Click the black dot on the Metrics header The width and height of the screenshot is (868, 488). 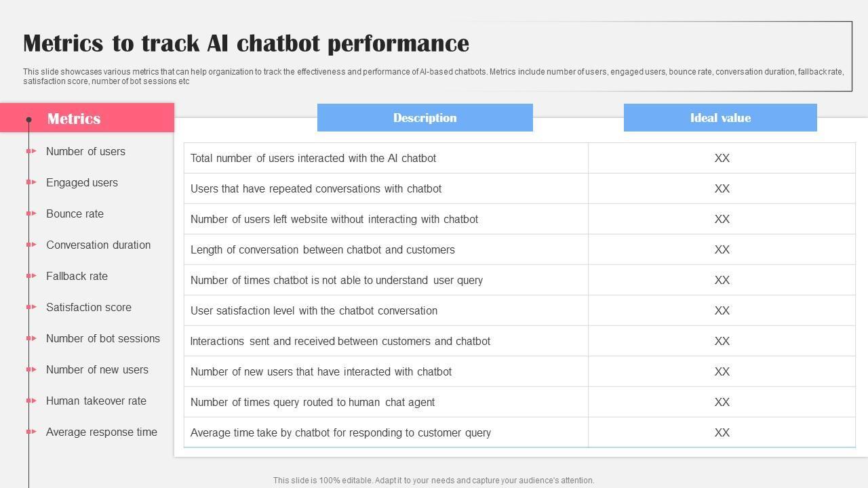[28, 119]
